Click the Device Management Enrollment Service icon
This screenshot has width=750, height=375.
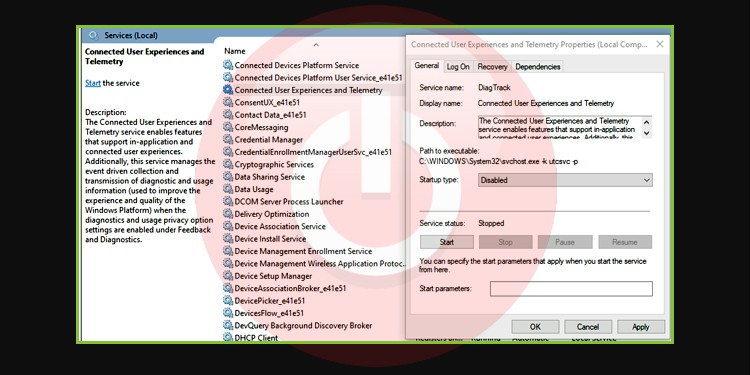tap(228, 251)
